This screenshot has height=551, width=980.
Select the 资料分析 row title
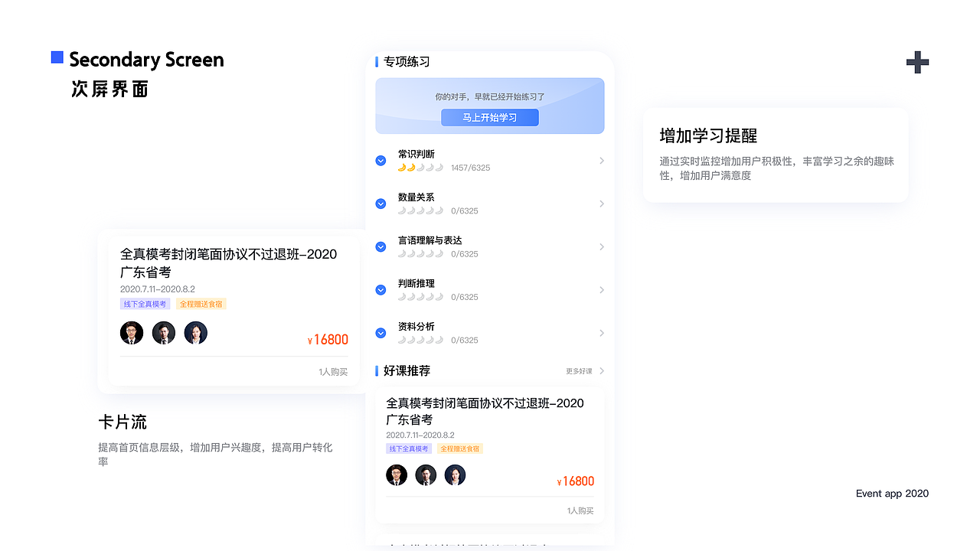[x=416, y=326]
